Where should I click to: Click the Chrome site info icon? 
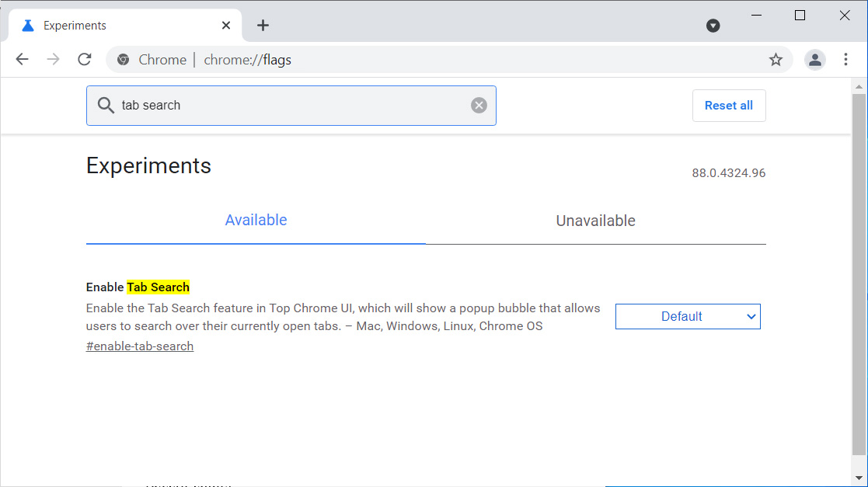(124, 60)
